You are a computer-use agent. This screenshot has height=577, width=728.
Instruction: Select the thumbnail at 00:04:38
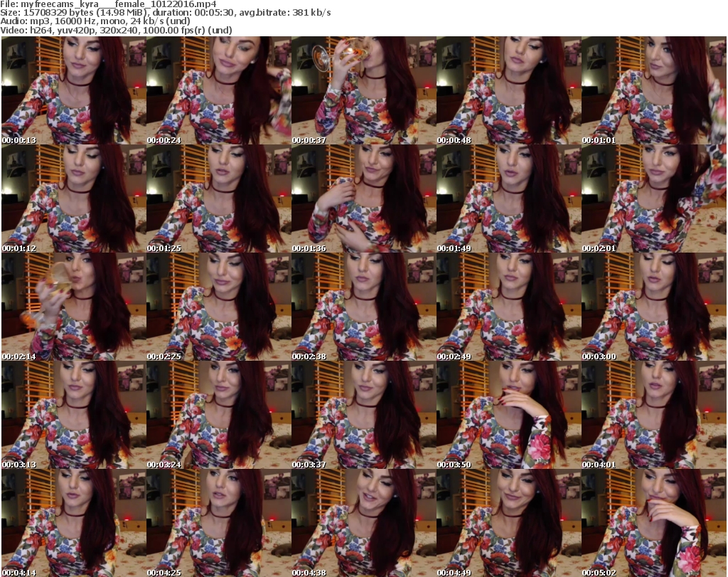tap(363, 523)
